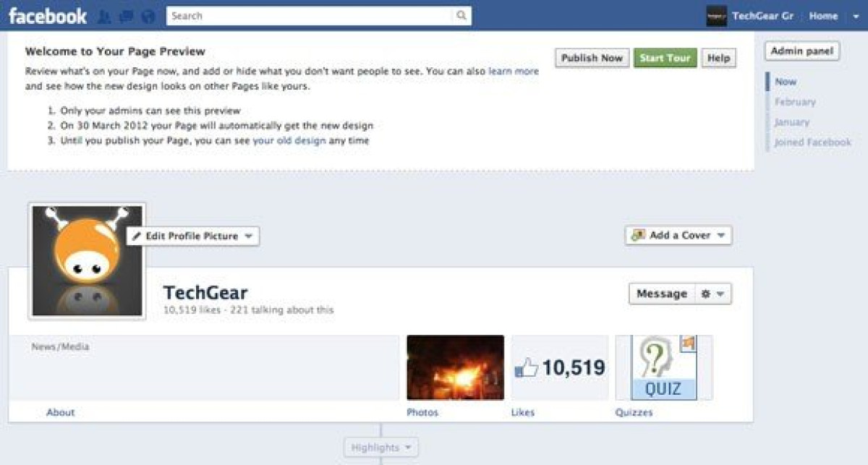868x465 pixels.
Task: Click the TechGear Gr account avatar
Action: pyautogui.click(x=716, y=16)
